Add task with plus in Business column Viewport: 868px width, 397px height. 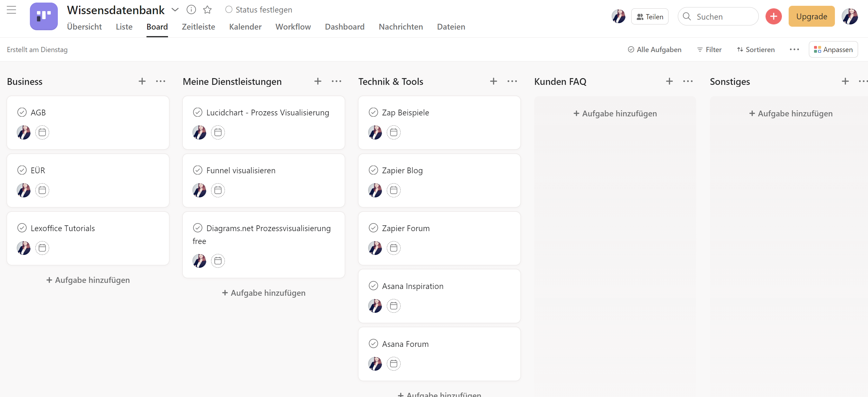pos(142,81)
